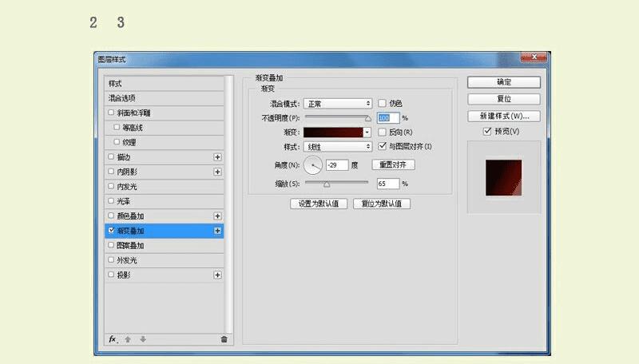Enable the 纹理 checkbox
The height and width of the screenshot is (364, 639).
117,142
